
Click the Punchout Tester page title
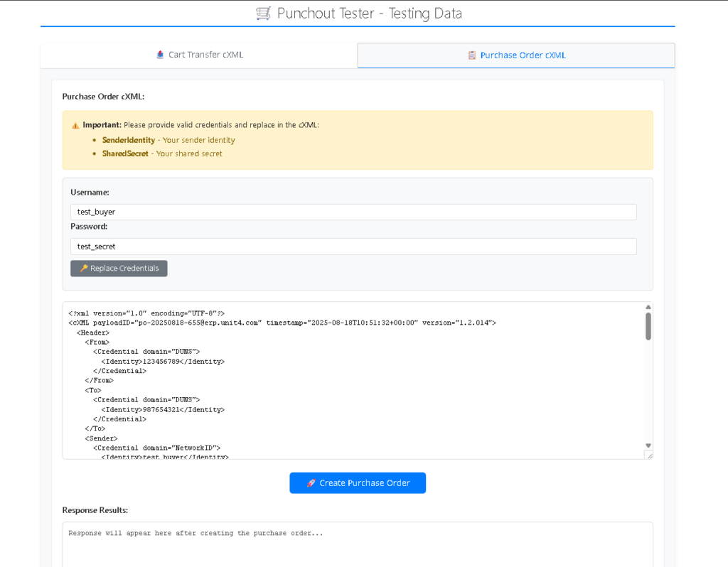click(369, 13)
